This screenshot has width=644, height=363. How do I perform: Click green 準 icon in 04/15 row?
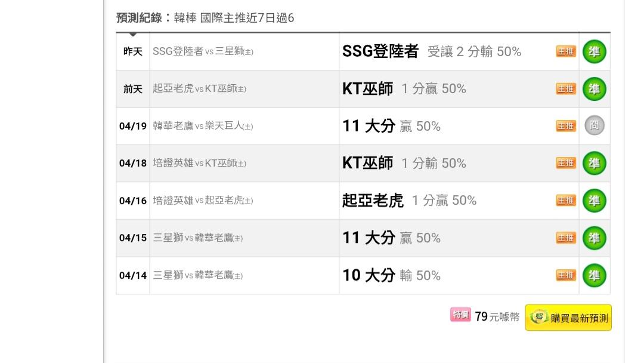click(x=594, y=238)
